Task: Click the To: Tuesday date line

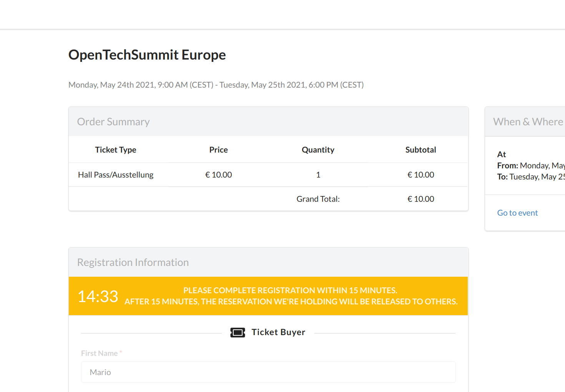Action: click(531, 177)
